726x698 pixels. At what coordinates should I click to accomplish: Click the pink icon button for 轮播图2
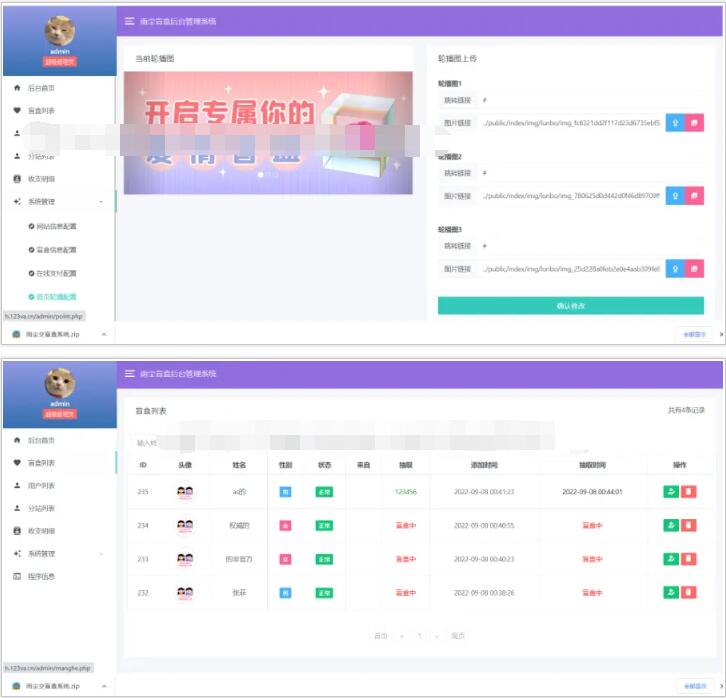(695, 196)
